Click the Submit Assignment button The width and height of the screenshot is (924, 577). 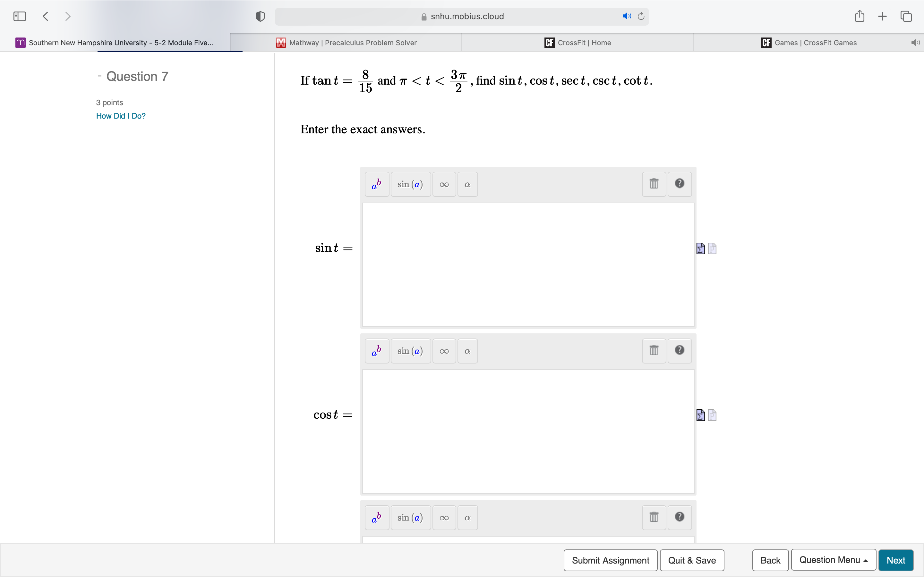coord(610,560)
